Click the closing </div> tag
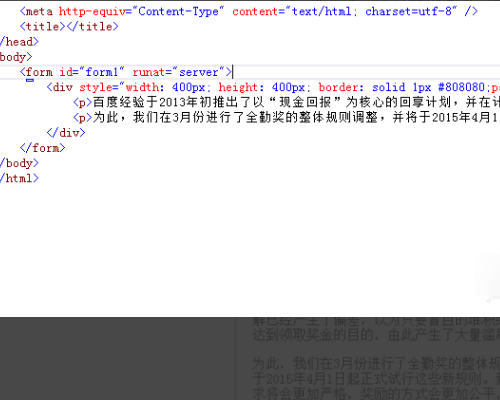This screenshot has width=500, height=400. (x=66, y=133)
